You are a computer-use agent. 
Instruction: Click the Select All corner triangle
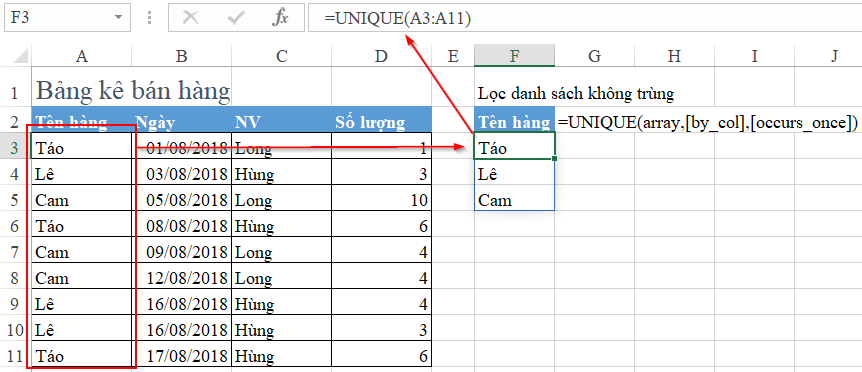[x=20, y=55]
